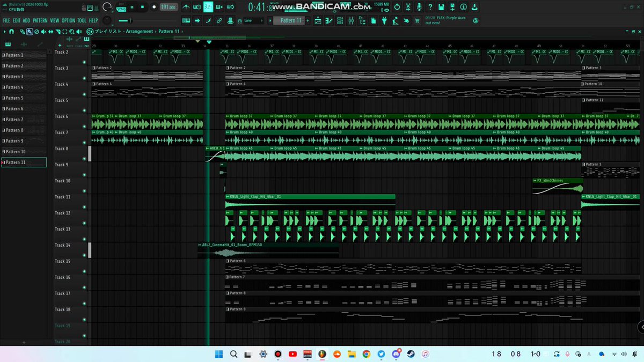Click the 191.000 tempo field
Viewport: 644px width, 362px height.
click(x=169, y=8)
